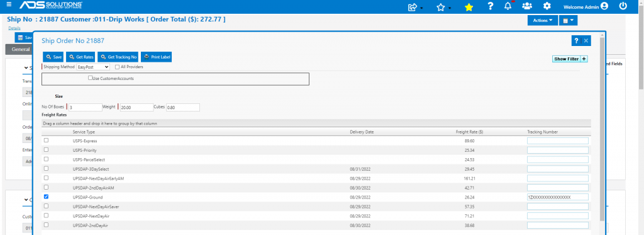Open the hamburger navigation menu
Viewport: 644px width, 235px height.
click(x=9, y=4)
